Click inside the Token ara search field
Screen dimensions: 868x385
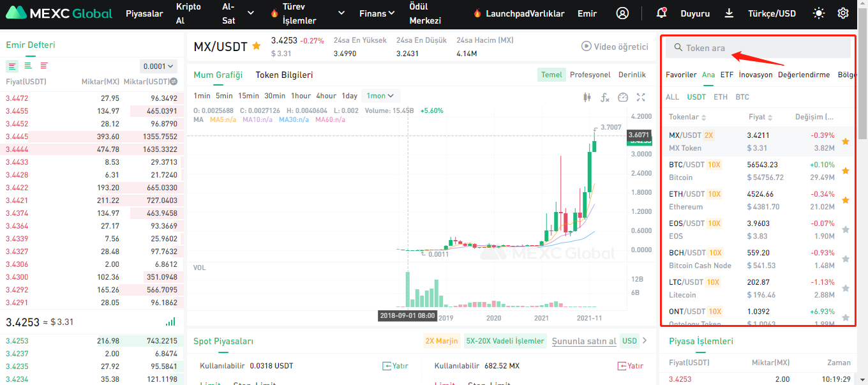tap(758, 48)
